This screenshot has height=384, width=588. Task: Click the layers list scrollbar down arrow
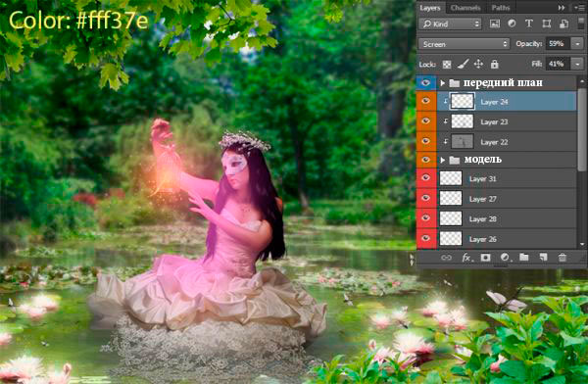pos(581,244)
